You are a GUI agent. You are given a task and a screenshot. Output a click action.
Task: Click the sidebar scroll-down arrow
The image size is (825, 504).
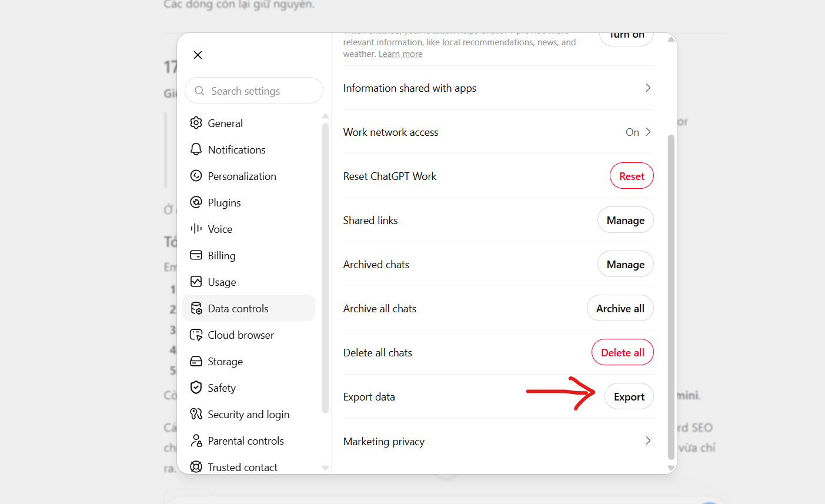[325, 468]
